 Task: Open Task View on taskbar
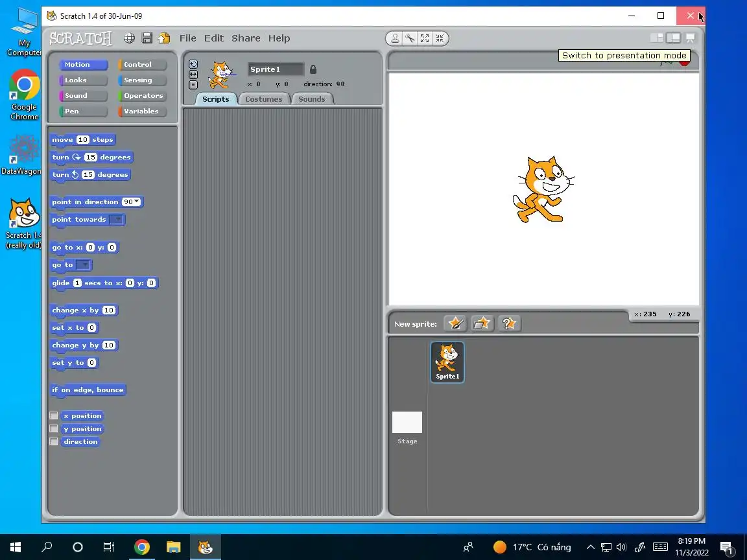click(x=109, y=546)
